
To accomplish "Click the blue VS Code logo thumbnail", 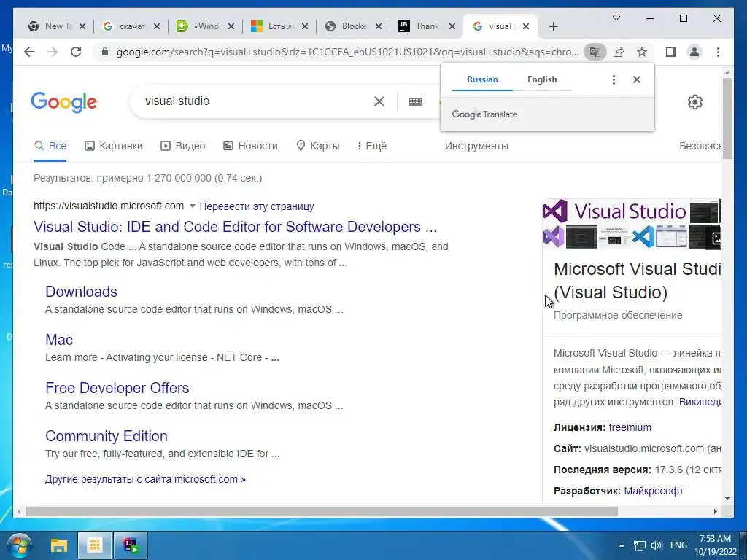I will pyautogui.click(x=643, y=236).
